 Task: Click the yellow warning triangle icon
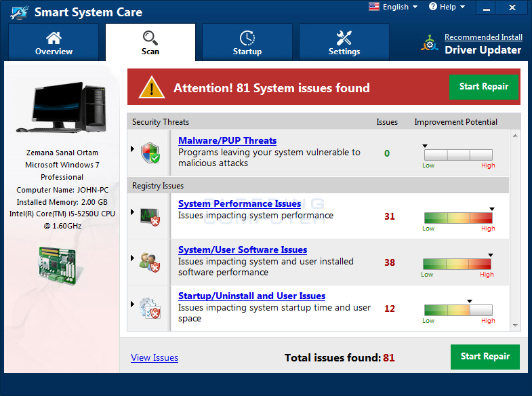(x=152, y=87)
